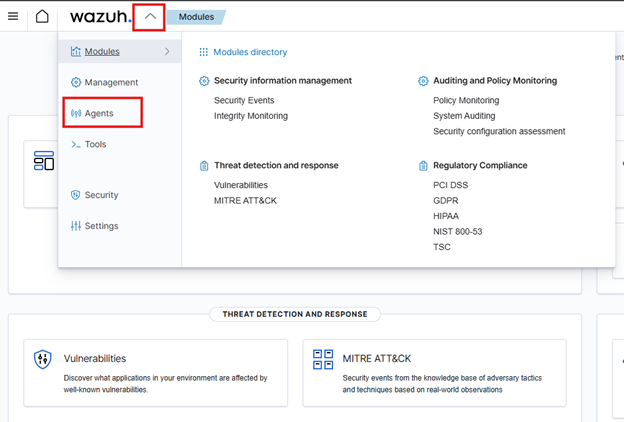624x422 pixels.
Task: Open the Modules directory link
Action: (250, 52)
